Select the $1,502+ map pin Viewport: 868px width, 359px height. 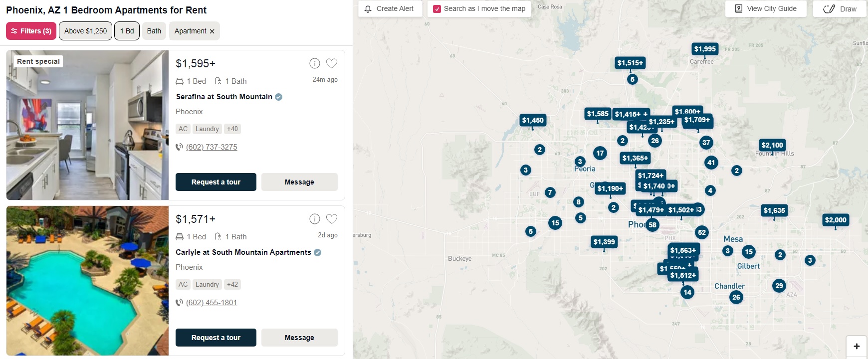pos(681,210)
